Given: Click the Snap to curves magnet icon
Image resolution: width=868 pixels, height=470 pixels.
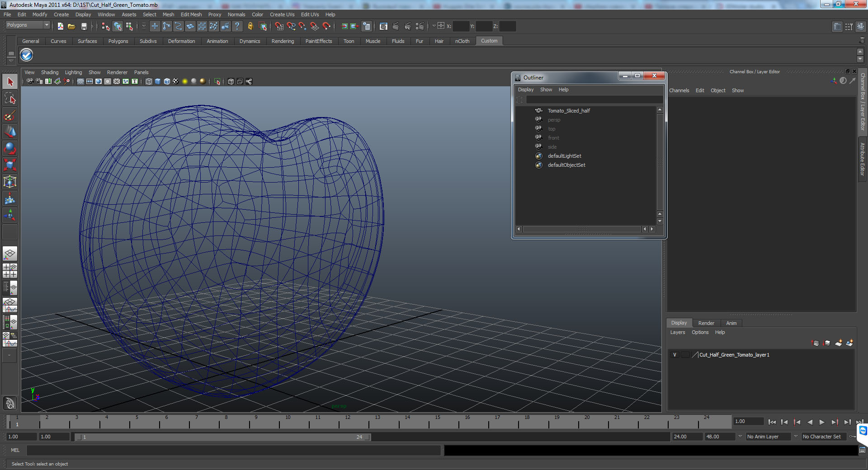Looking at the screenshot, I should [291, 26].
